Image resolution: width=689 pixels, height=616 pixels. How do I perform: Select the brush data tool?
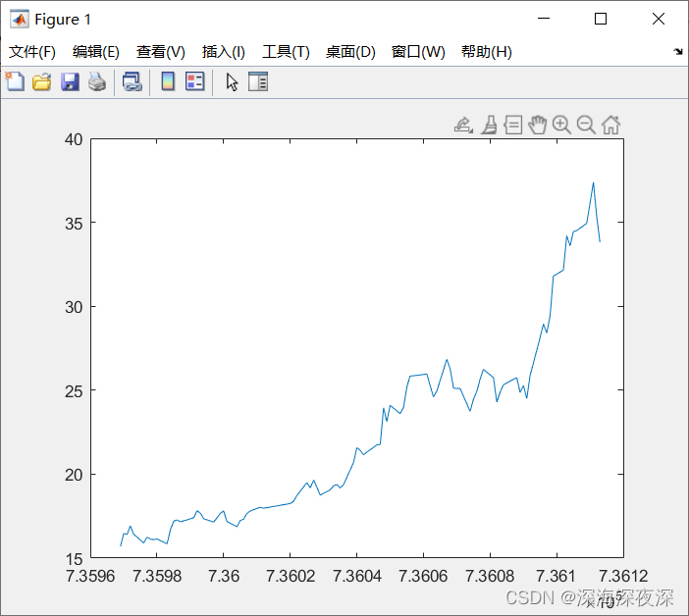[489, 126]
